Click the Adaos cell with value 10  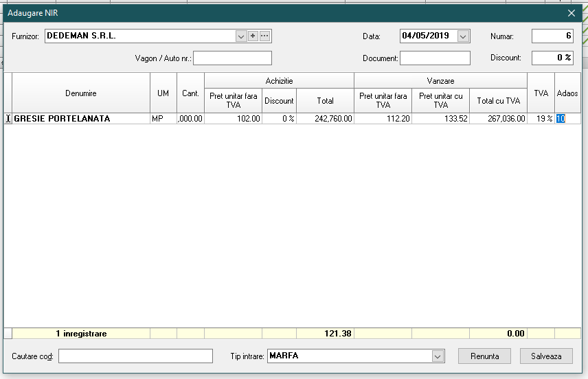pyautogui.click(x=567, y=119)
